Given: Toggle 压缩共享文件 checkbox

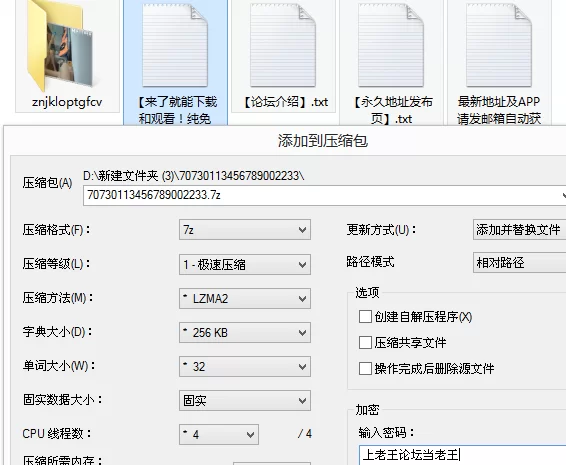Looking at the screenshot, I should click(x=365, y=342).
